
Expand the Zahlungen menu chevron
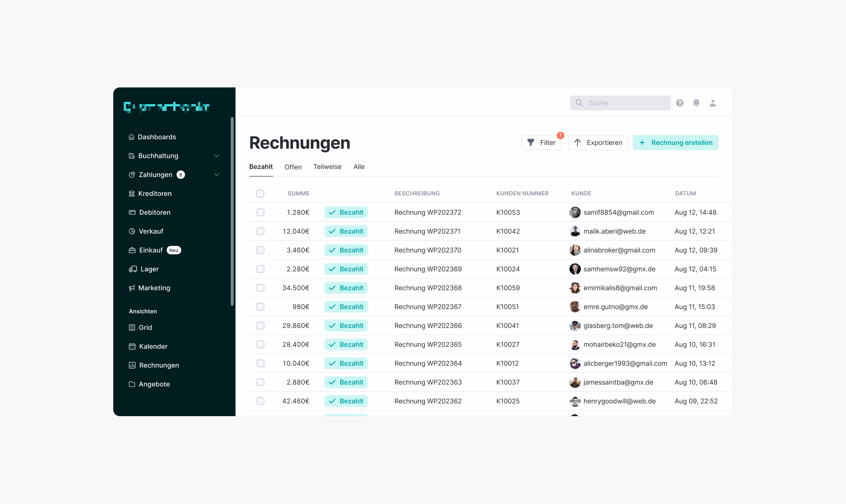pyautogui.click(x=217, y=174)
